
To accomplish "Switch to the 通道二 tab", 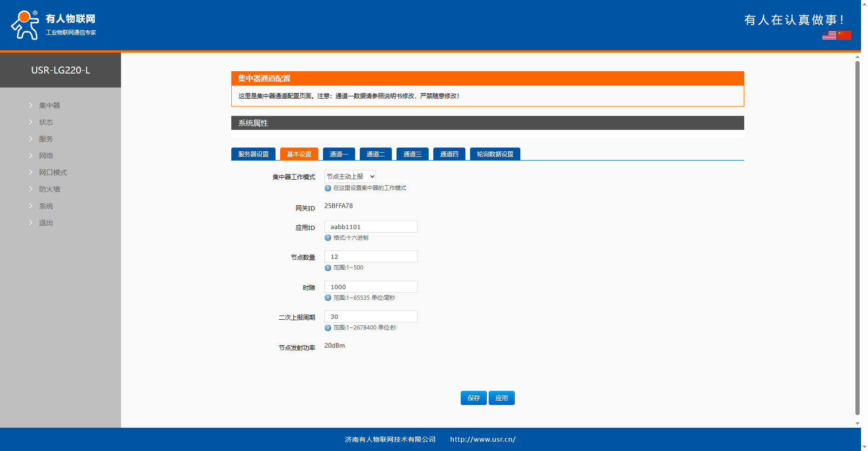I will click(376, 154).
